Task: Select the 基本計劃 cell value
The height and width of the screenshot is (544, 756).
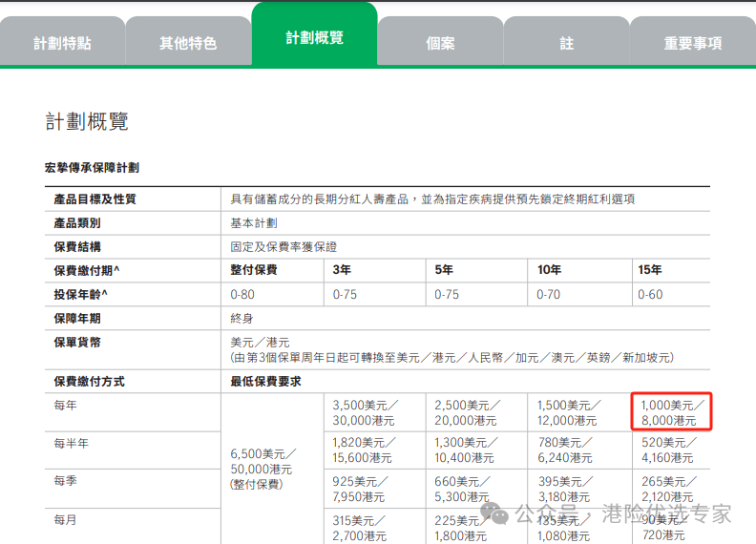Action: point(254,223)
